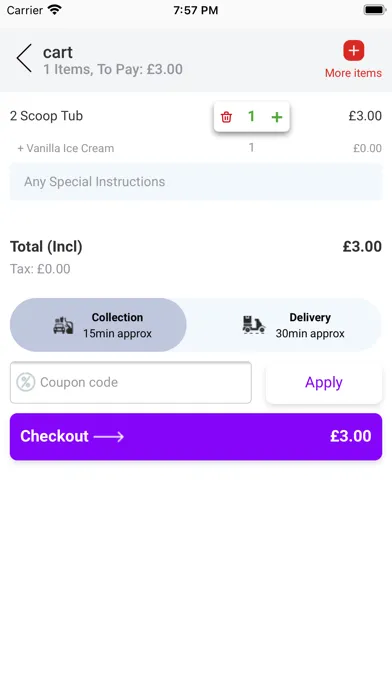Image resolution: width=392 pixels, height=696 pixels.
Task: Tap the delivery scooter icon
Action: [x=254, y=325]
